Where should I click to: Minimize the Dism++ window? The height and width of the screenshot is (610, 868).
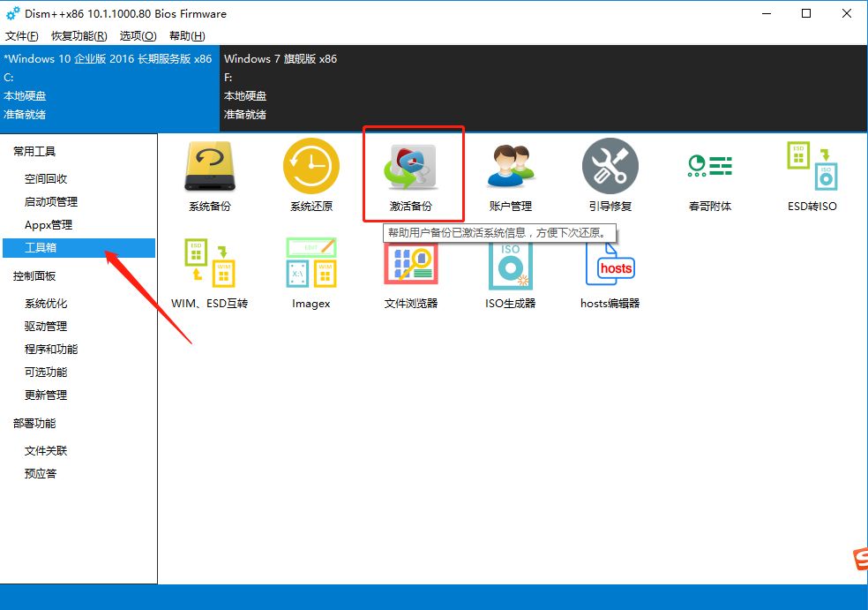coord(767,14)
